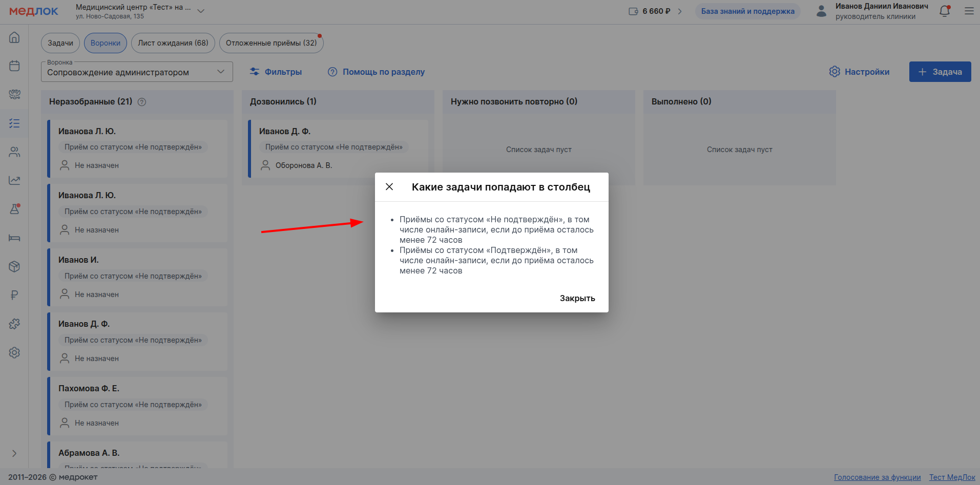Open the ruble finance icon in sidebar
The height and width of the screenshot is (485, 980).
tap(14, 295)
